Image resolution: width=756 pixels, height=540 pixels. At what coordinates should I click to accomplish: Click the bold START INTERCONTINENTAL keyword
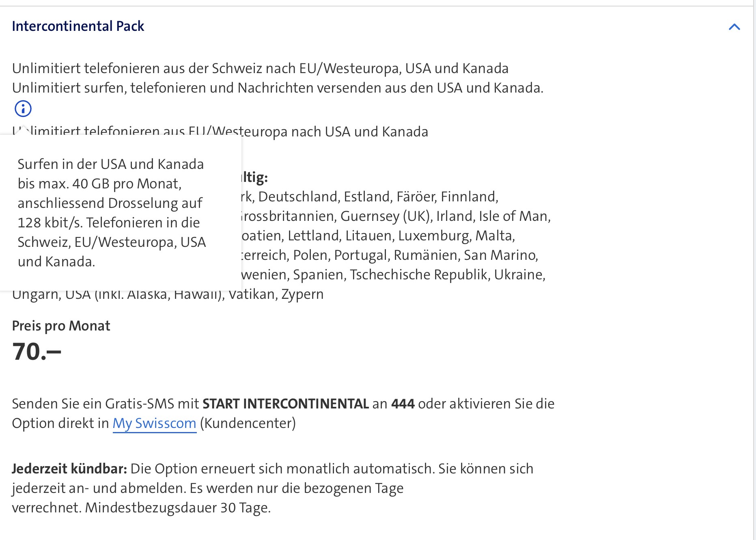285,404
